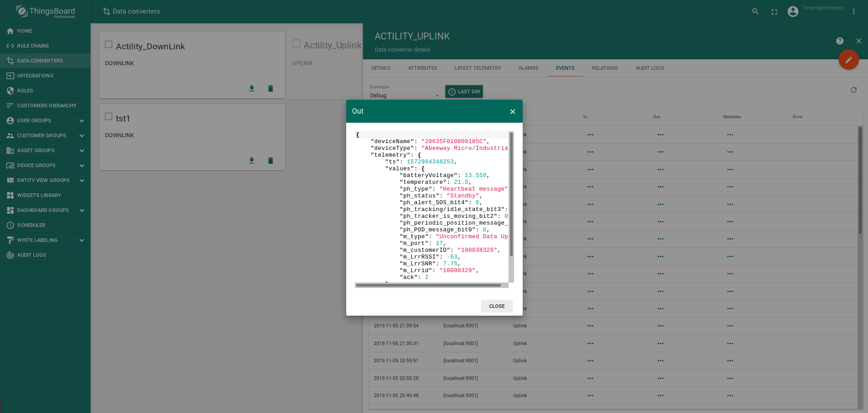Switch to the Alarms tab
This screenshot has width=868, height=413.
(x=529, y=68)
